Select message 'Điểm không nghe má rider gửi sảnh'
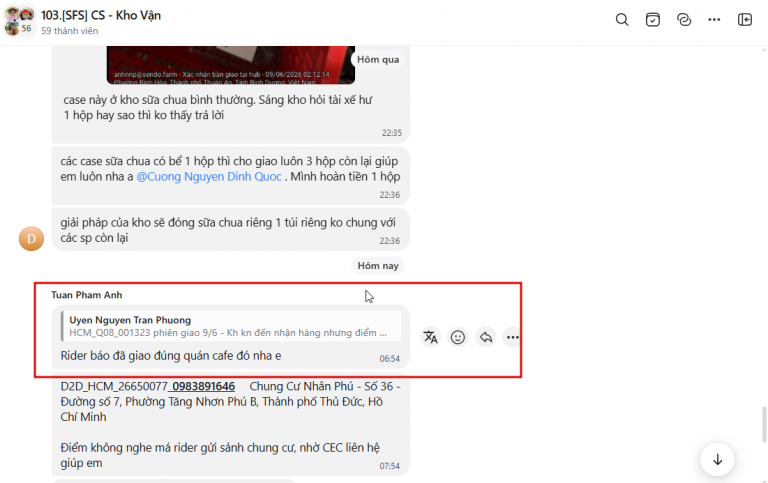 (220, 455)
